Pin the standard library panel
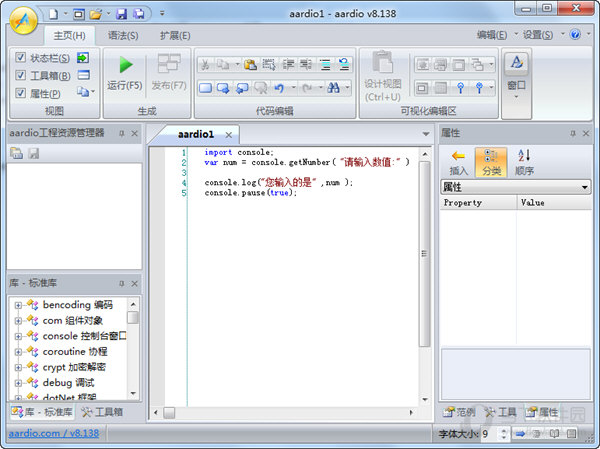 point(122,284)
